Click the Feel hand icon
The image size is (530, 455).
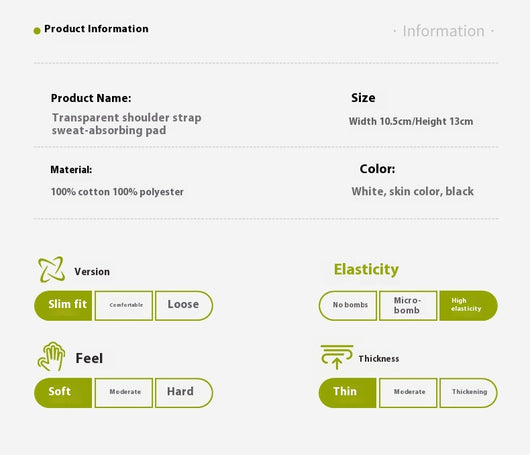(x=51, y=357)
